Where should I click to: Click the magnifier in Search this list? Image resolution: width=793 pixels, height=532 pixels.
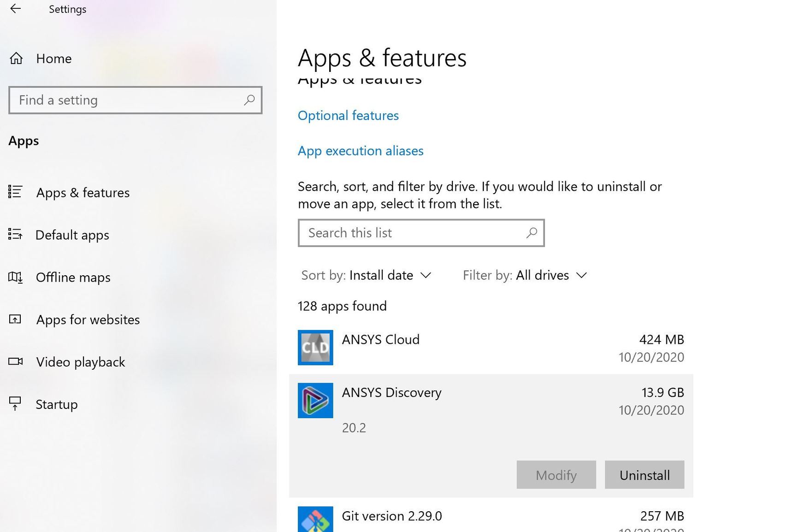(532, 233)
